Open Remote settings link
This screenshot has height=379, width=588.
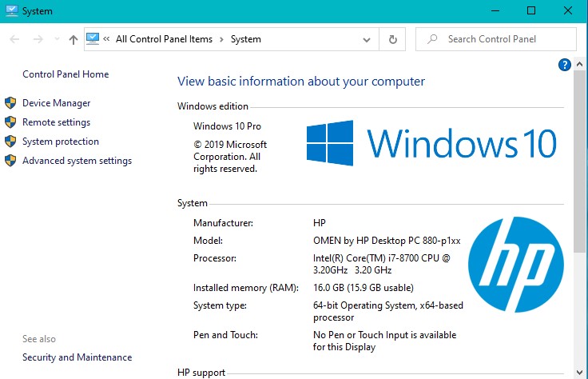56,122
